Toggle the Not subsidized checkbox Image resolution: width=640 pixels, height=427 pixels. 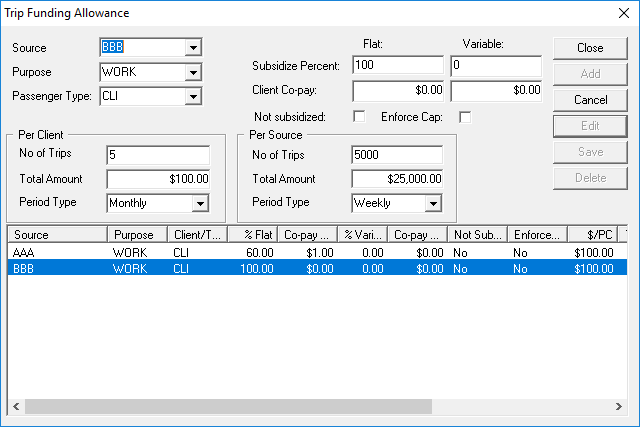click(x=359, y=117)
